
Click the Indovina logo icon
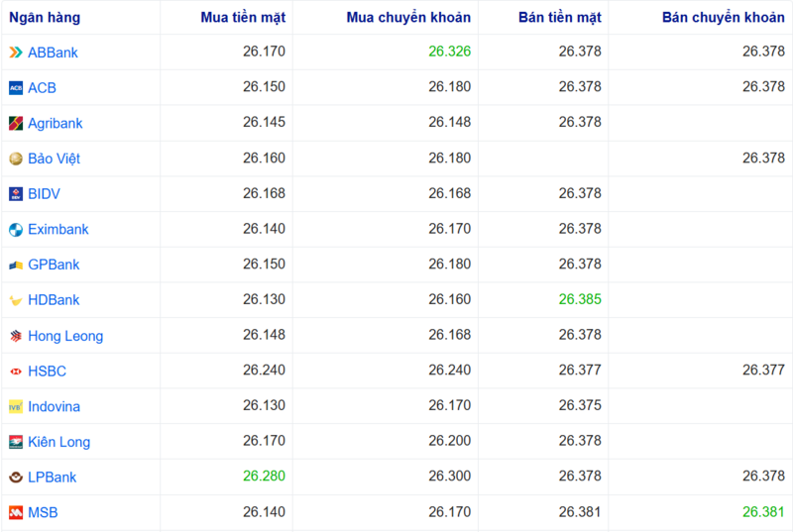(x=16, y=407)
